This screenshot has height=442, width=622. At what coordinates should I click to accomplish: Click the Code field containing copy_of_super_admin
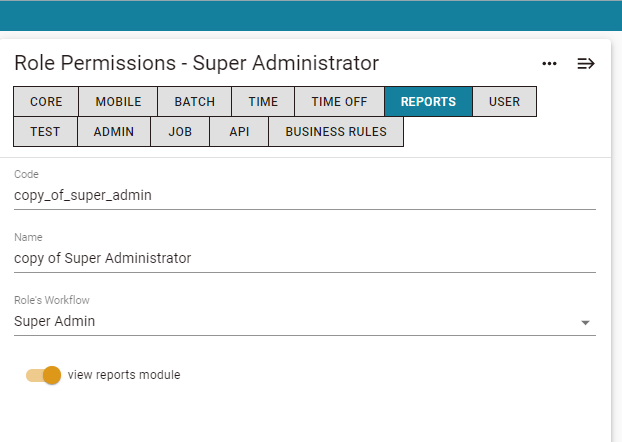click(x=305, y=195)
